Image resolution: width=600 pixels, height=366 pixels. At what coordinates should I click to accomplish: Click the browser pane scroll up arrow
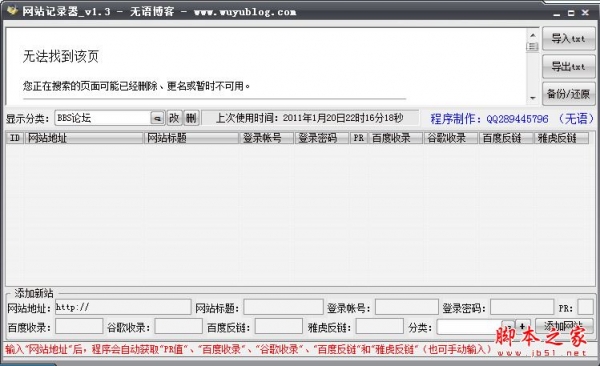tap(533, 35)
